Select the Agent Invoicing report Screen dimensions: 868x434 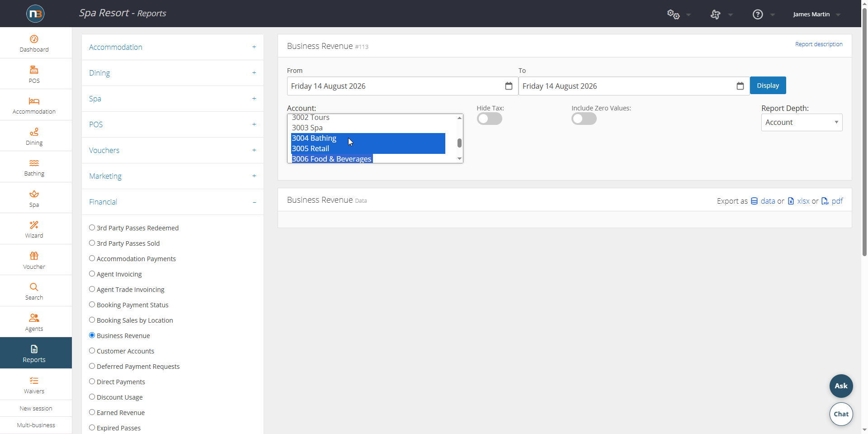(92, 274)
